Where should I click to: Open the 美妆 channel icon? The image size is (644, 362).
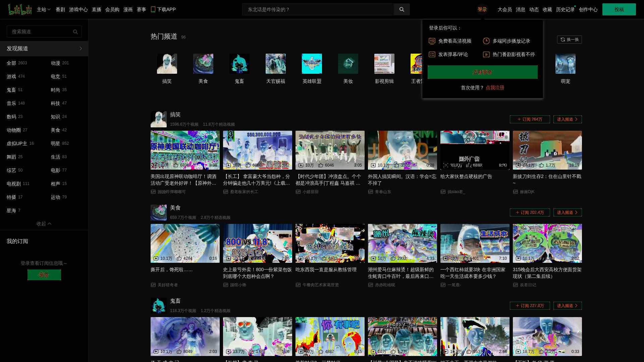(x=348, y=64)
